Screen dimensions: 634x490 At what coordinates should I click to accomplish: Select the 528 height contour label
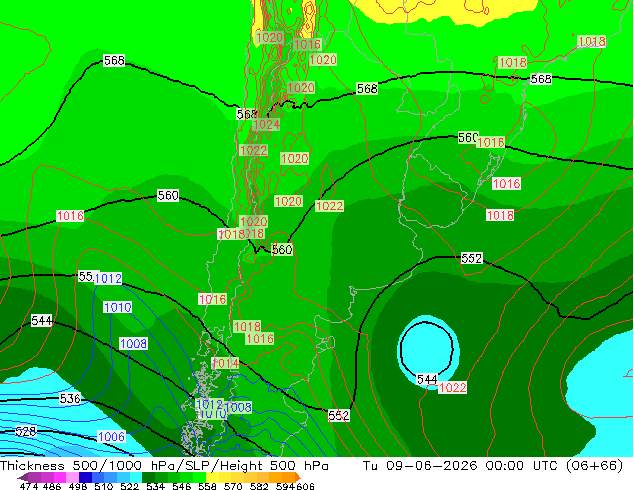(x=25, y=431)
